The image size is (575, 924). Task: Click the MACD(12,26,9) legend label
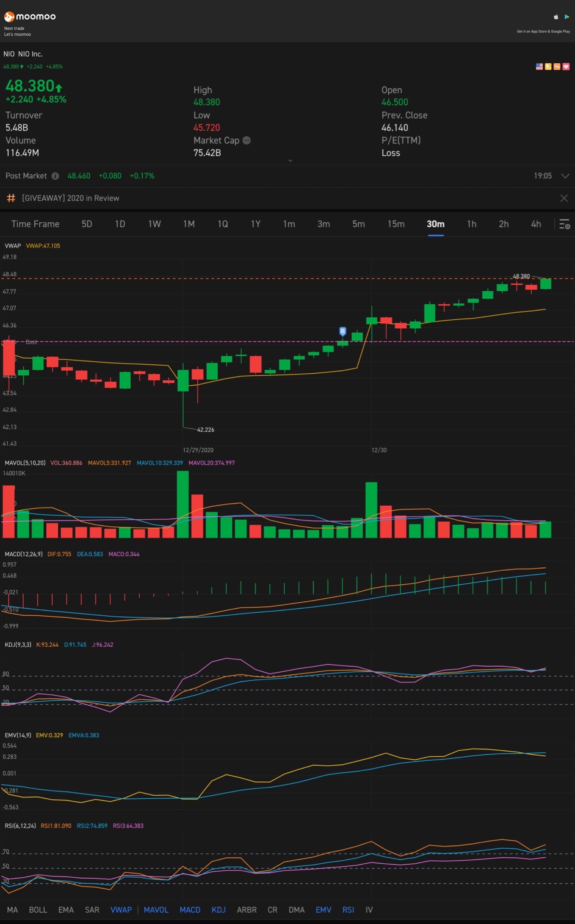pyautogui.click(x=23, y=554)
